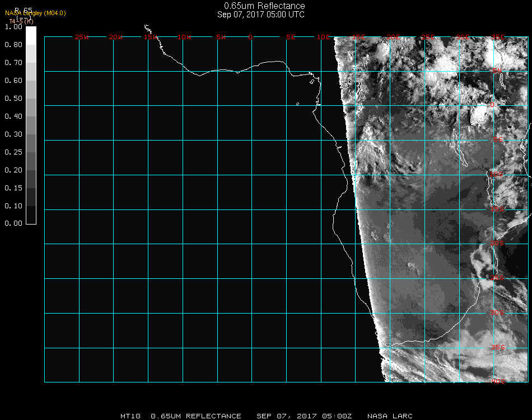
Task: Click the 0.50 scale value
Action: pyautogui.click(x=13, y=99)
